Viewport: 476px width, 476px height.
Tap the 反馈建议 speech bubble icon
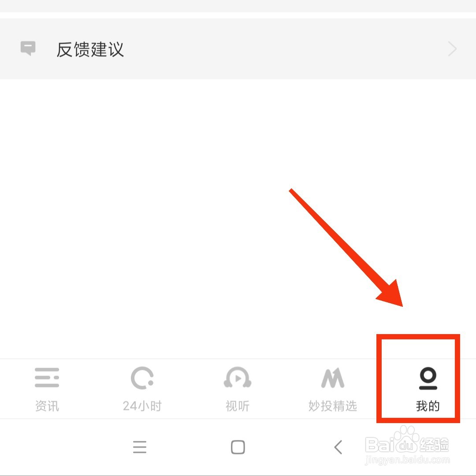(28, 48)
